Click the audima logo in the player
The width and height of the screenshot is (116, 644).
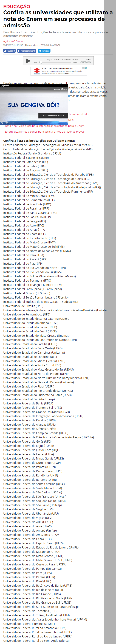(x=86, y=62)
